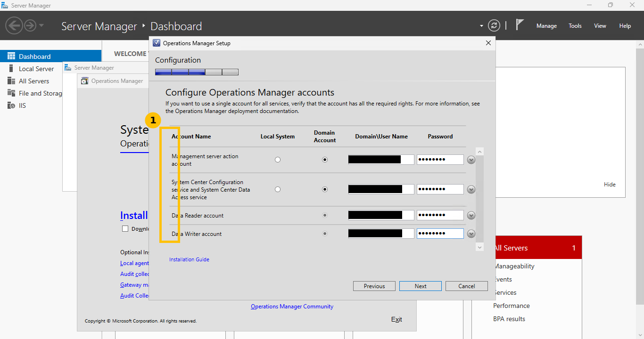
Task: Select Local System for System Center Configuration service
Action: (278, 189)
